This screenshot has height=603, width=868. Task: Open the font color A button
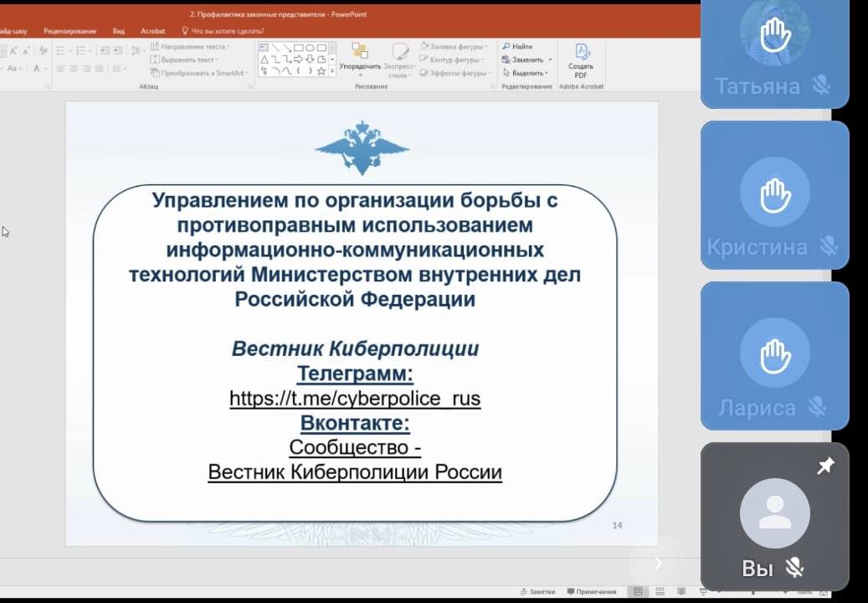[39, 69]
